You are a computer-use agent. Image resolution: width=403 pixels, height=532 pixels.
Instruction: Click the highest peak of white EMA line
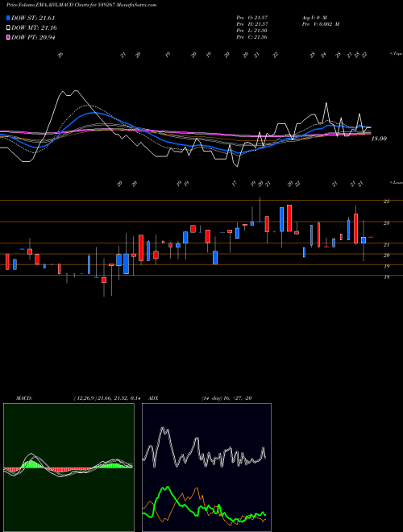pyautogui.click(x=75, y=90)
